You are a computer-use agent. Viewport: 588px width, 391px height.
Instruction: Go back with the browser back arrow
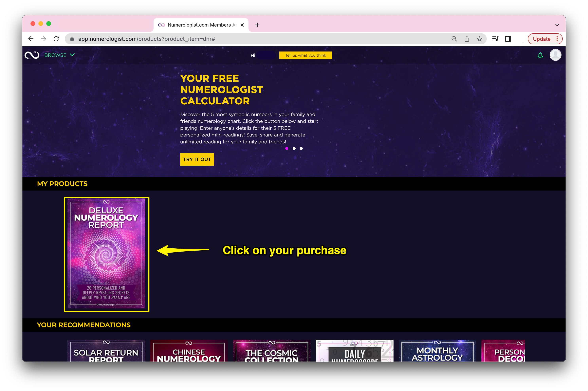pyautogui.click(x=31, y=39)
